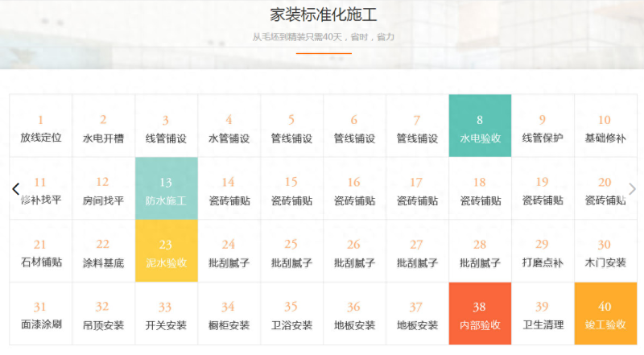Click step 38 内部验收 red tile

[480, 314]
